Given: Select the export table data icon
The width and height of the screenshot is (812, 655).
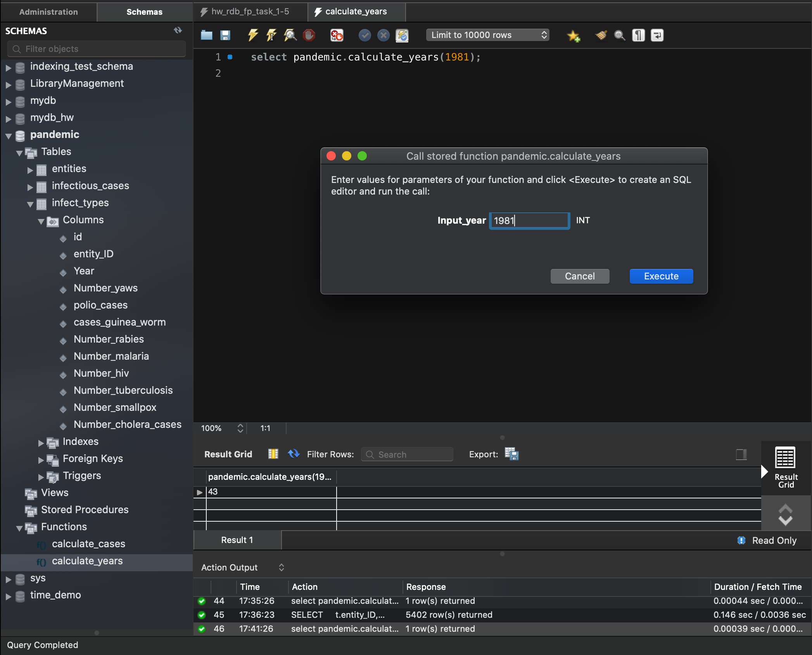Looking at the screenshot, I should [510, 454].
